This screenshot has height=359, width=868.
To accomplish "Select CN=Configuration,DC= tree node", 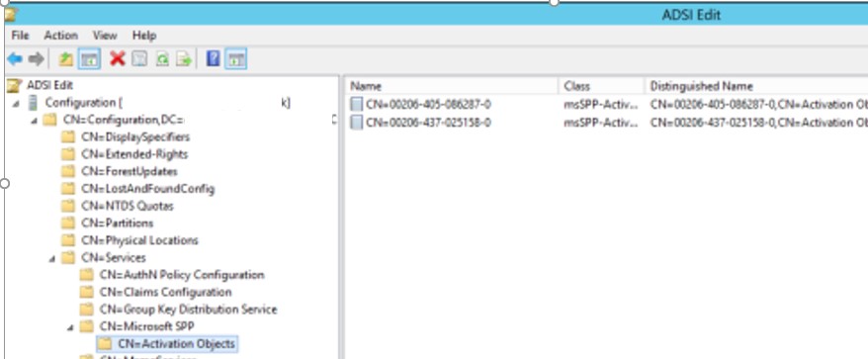I will click(x=124, y=120).
